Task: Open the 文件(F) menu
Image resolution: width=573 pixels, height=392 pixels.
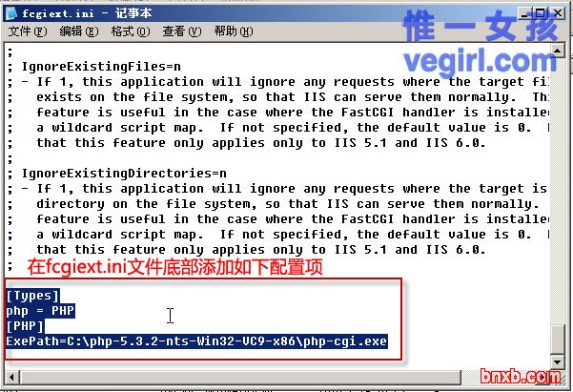Action: 28,31
